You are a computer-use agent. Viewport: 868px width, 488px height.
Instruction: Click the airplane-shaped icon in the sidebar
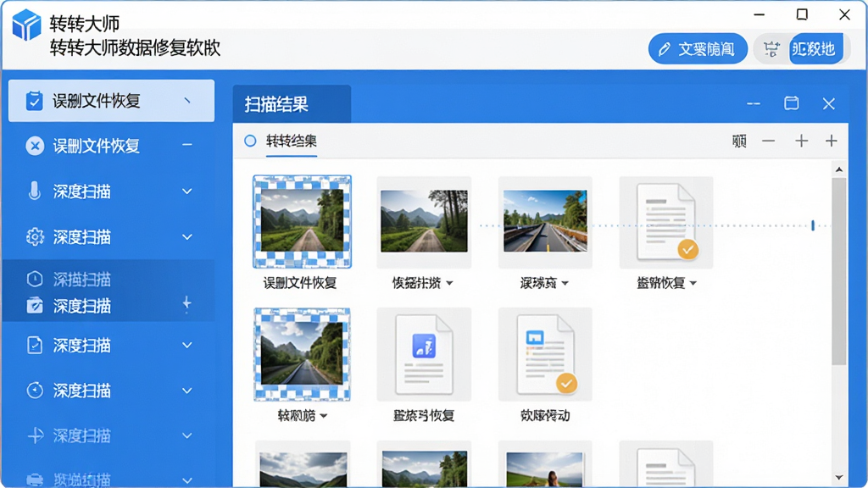(x=35, y=435)
